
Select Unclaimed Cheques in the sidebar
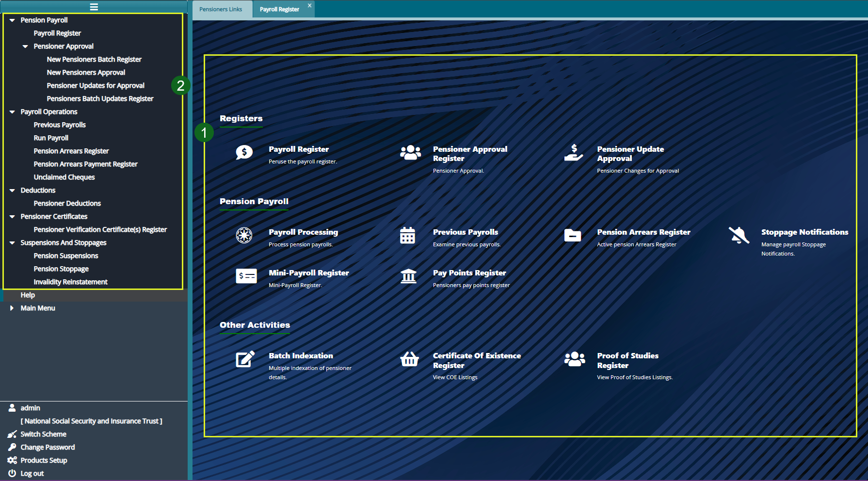click(64, 177)
